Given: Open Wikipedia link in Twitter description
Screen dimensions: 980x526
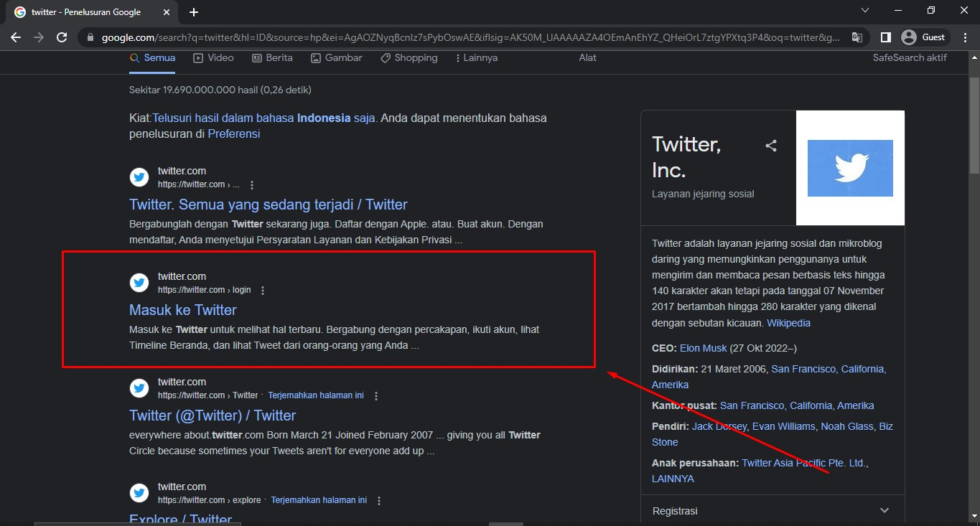Looking at the screenshot, I should pos(788,323).
